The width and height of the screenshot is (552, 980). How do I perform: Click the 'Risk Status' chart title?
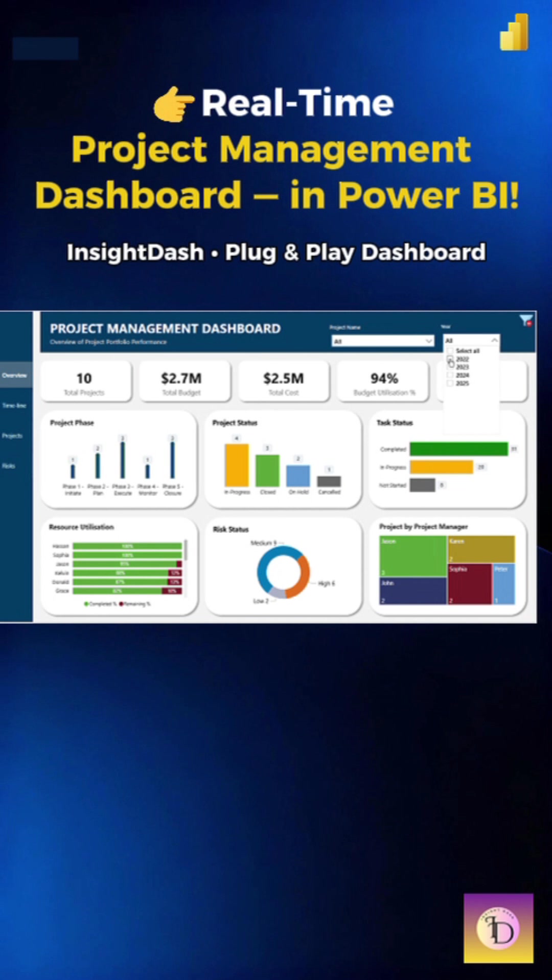coord(231,529)
